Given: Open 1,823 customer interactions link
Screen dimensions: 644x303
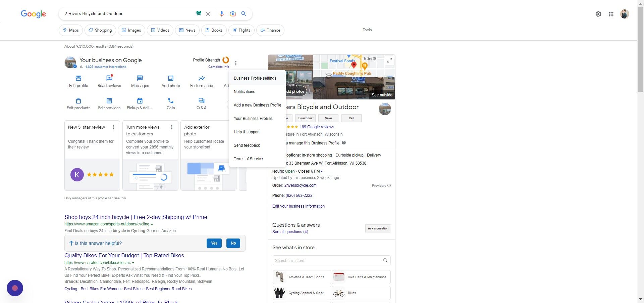Looking at the screenshot, I should 106,67.
